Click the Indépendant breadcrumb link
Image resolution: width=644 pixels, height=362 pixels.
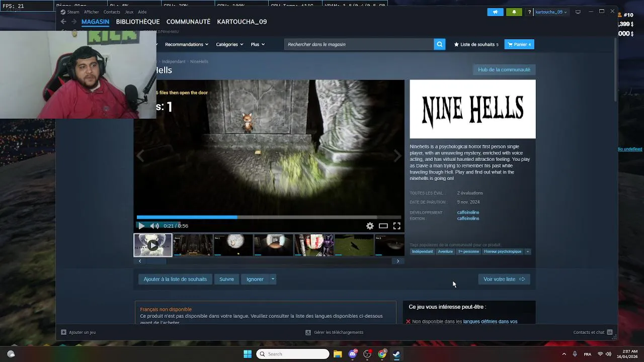[174, 61]
